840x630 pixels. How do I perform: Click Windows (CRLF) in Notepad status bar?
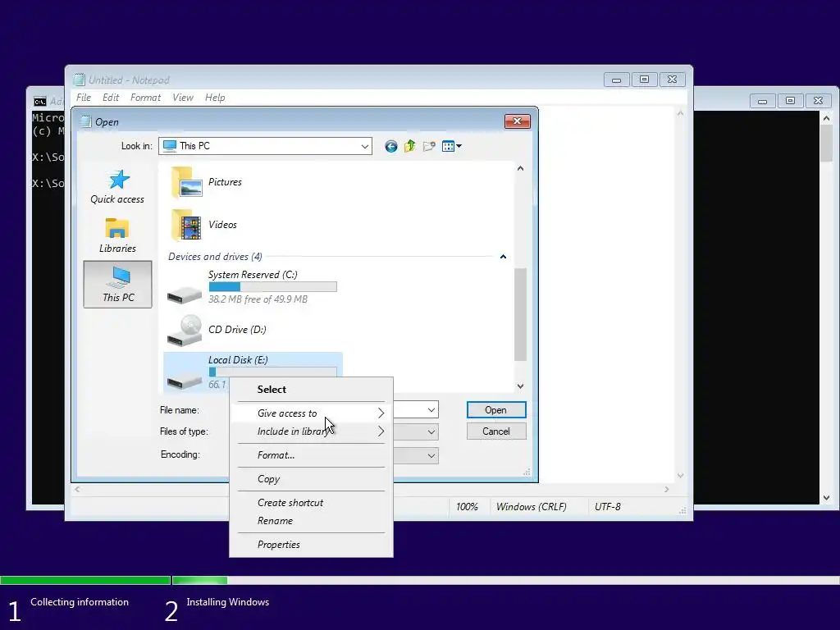[x=531, y=507]
